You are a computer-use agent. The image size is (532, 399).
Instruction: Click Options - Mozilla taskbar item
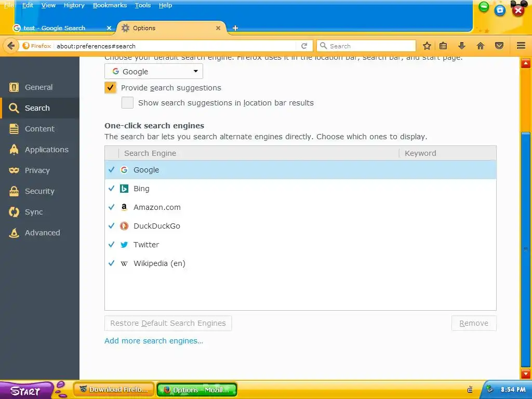click(197, 390)
